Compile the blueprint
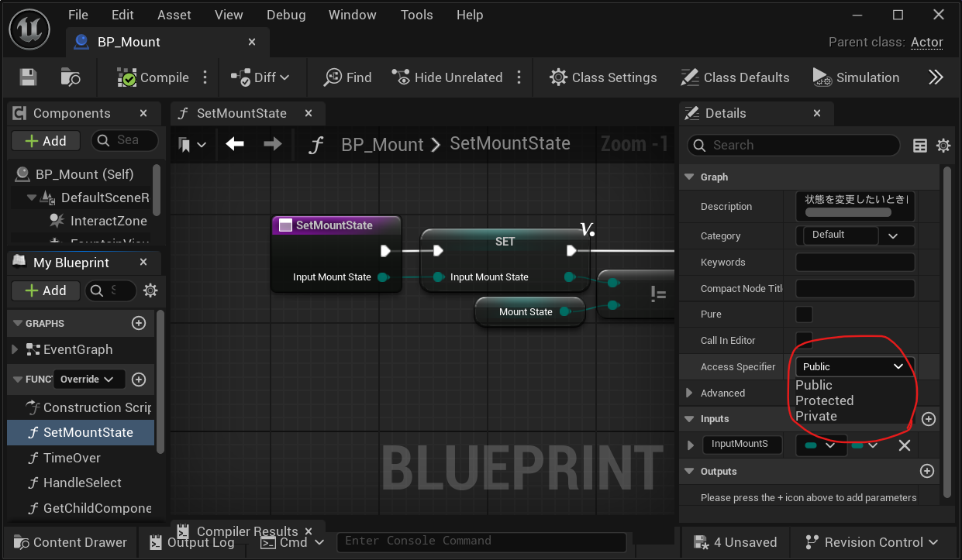Screen dimensions: 962x560 point(153,77)
